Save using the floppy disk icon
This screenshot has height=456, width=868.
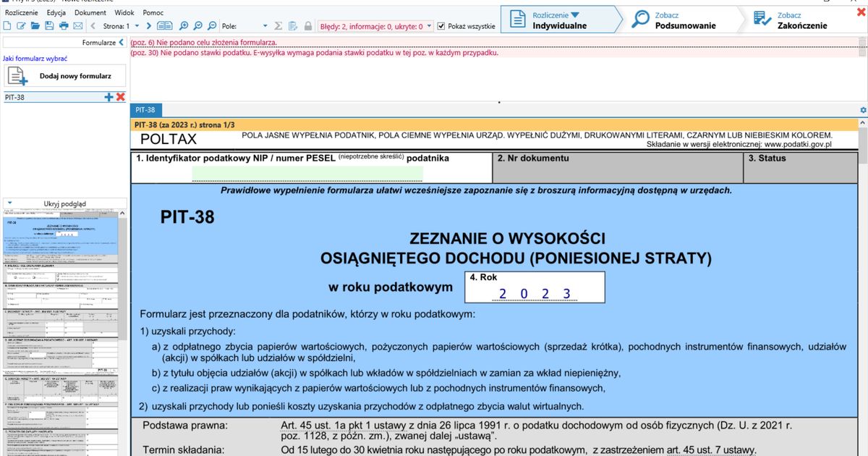coord(49,26)
